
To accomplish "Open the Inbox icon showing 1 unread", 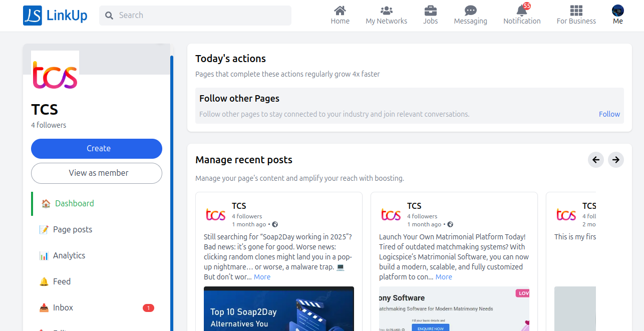I will click(x=45, y=307).
